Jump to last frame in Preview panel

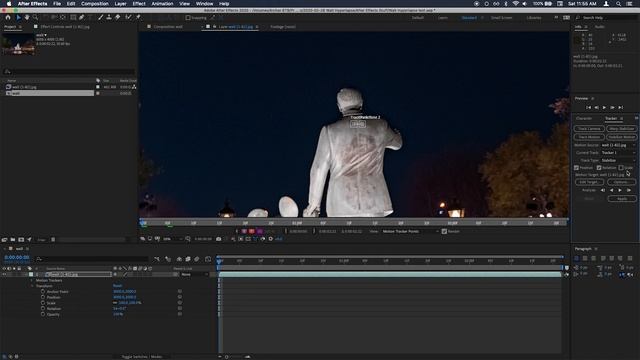[621, 107]
